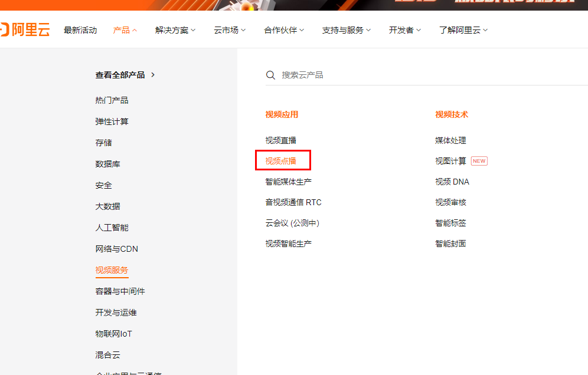This screenshot has width=588, height=375.
Task: Click the search magnifier icon
Action: (270, 75)
